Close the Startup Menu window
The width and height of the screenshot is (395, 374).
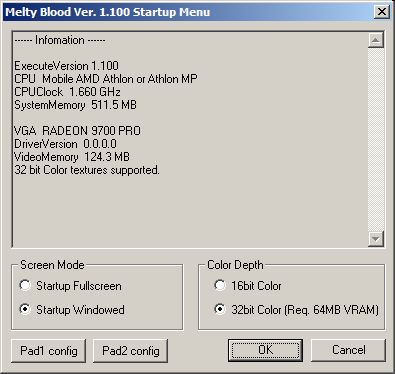tap(382, 12)
